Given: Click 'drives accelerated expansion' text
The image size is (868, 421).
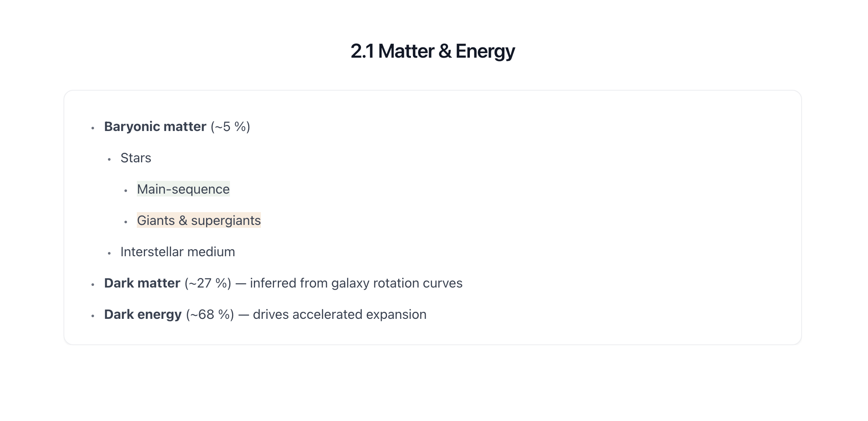Looking at the screenshot, I should [x=340, y=314].
